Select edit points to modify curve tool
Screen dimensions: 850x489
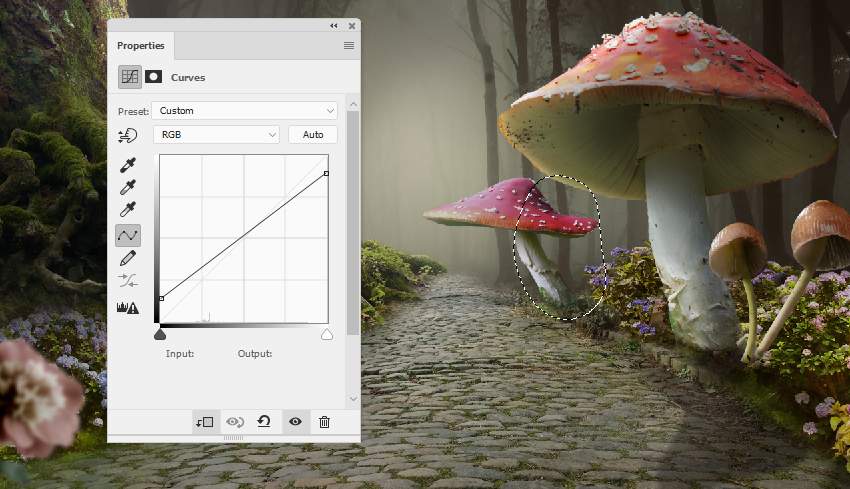(128, 235)
